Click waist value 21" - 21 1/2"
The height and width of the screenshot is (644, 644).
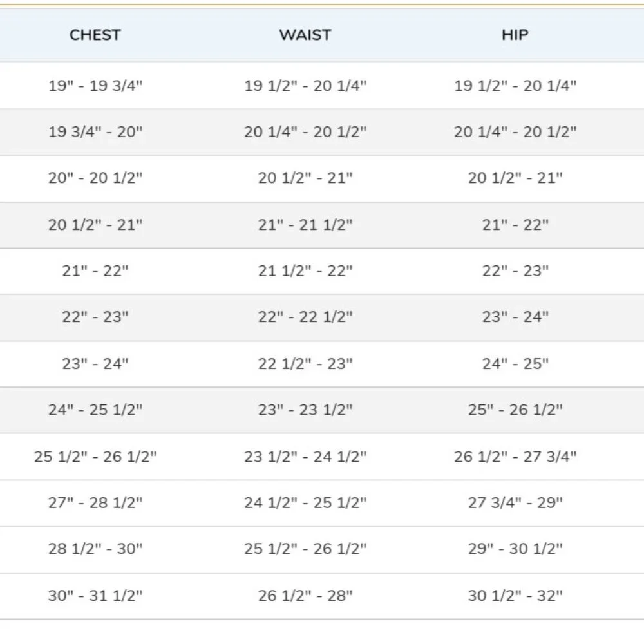(x=305, y=225)
